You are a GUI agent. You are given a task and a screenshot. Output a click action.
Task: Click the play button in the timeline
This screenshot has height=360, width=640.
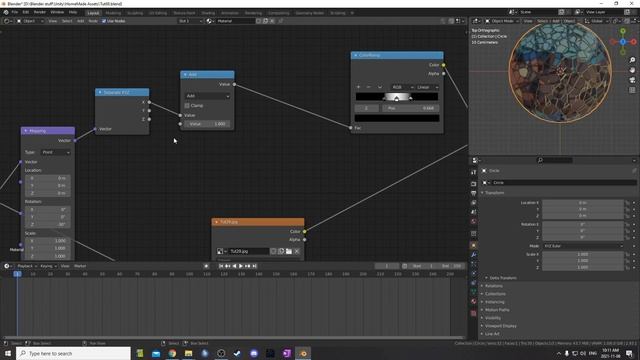[241, 266]
